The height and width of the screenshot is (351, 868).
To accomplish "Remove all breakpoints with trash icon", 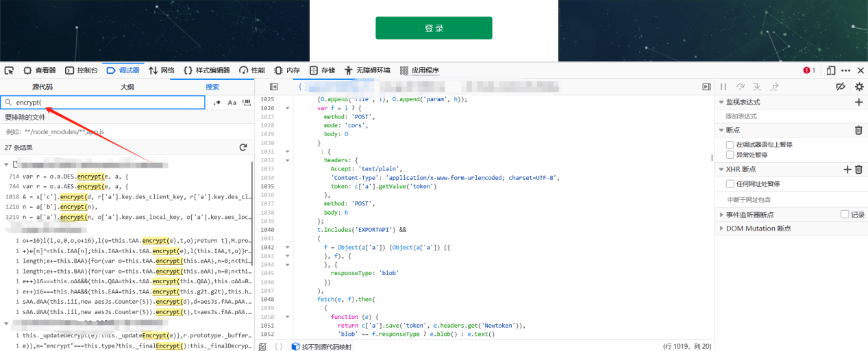I will click(x=858, y=130).
